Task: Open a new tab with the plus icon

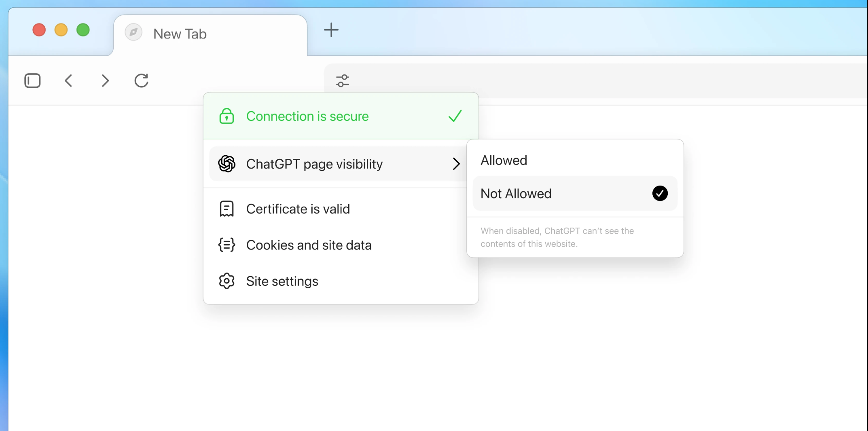Action: [331, 30]
